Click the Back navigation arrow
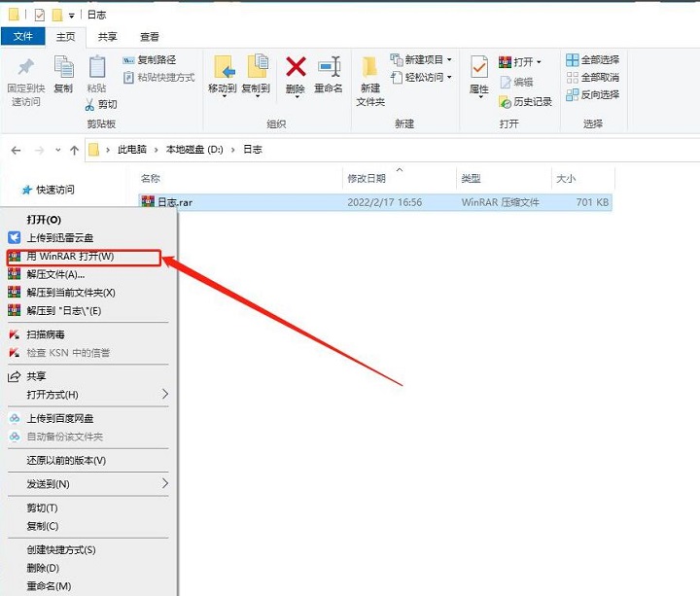The image size is (700, 596). (17, 151)
